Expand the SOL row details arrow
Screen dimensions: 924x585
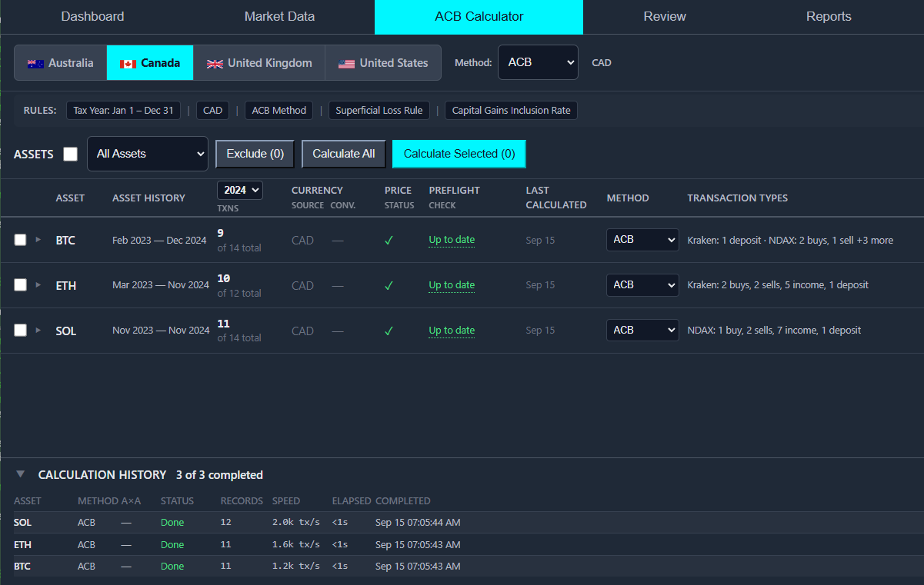[38, 331]
